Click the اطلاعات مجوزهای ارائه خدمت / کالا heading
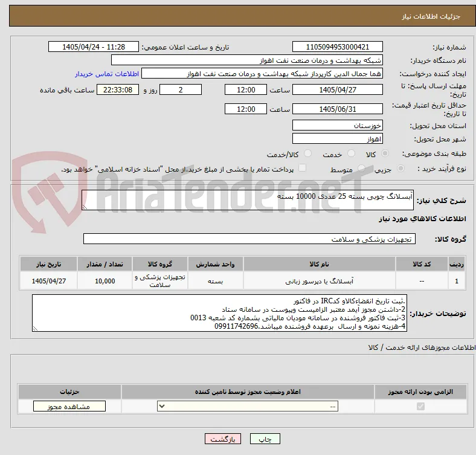 tap(422, 347)
